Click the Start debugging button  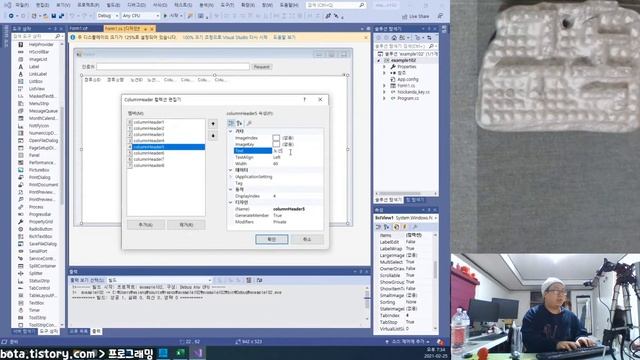[x=171, y=16]
